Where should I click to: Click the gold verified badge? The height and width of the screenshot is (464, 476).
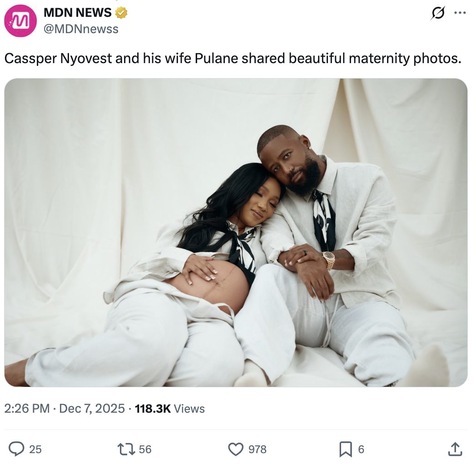(x=121, y=13)
